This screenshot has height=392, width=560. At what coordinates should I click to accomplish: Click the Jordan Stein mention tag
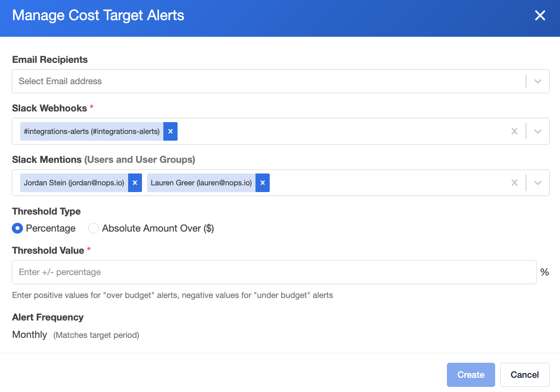click(x=74, y=183)
